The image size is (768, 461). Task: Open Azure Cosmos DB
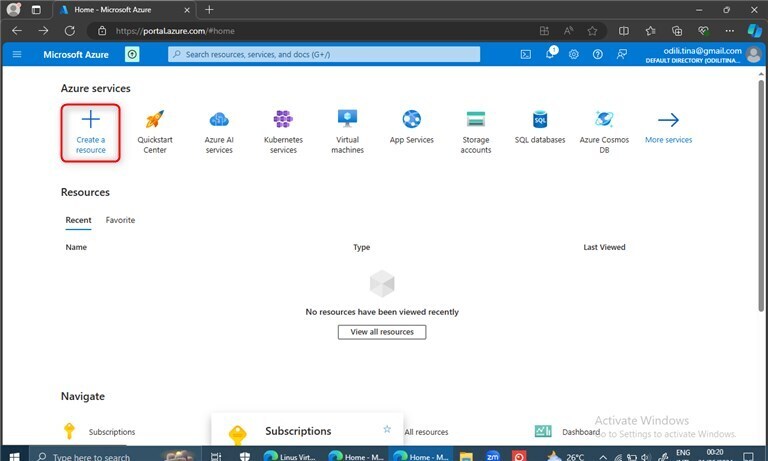pos(604,132)
